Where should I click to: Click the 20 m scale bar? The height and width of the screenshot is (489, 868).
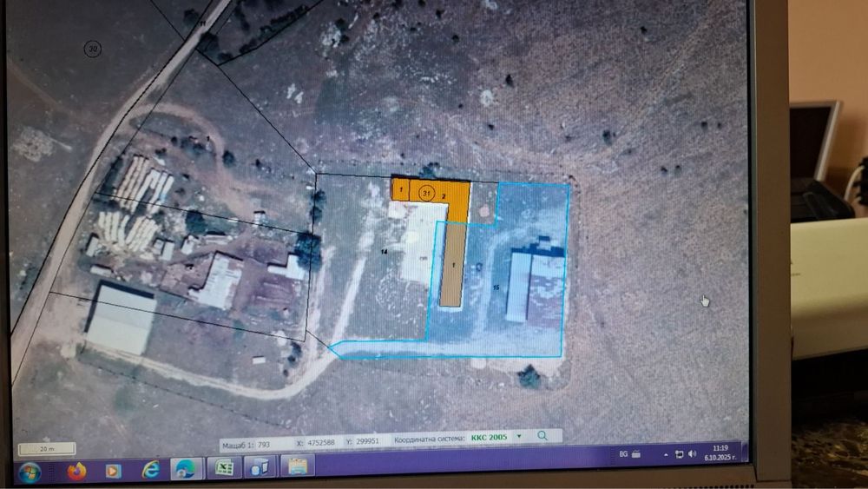click(47, 448)
